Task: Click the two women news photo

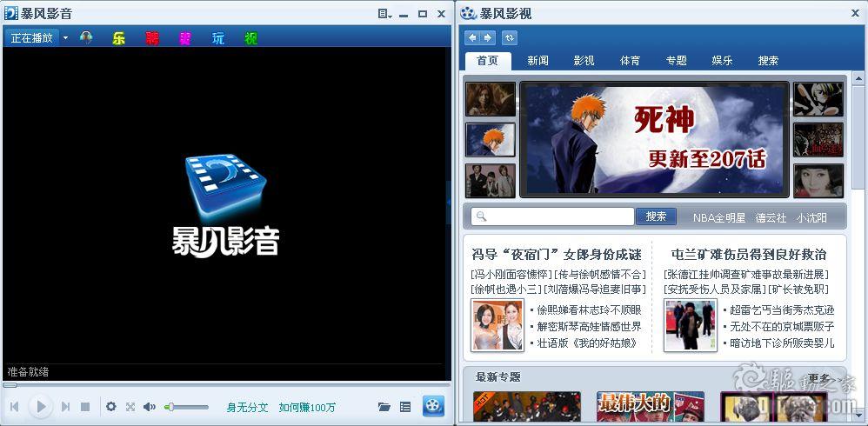Action: pos(497,325)
